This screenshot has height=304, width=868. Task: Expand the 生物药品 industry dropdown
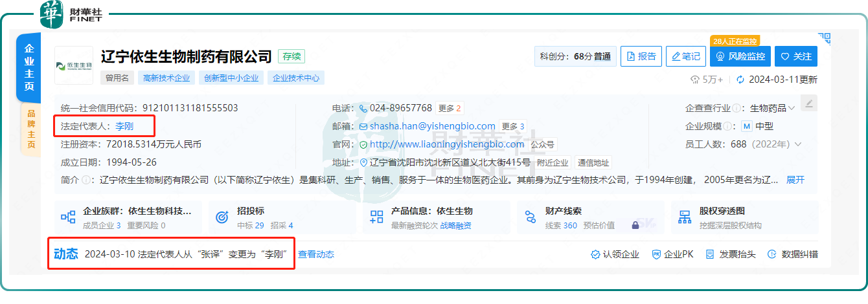pyautogui.click(x=792, y=108)
